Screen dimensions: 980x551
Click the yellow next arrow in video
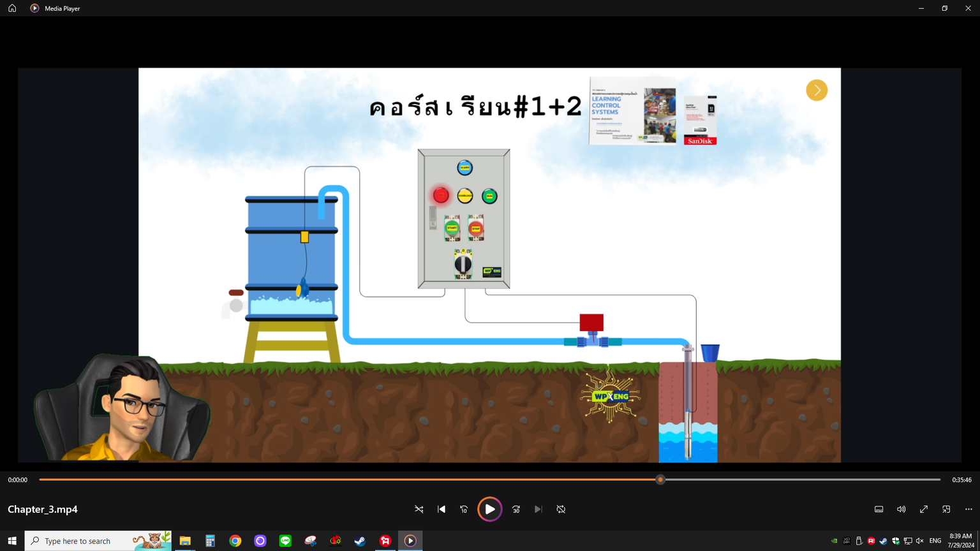coord(816,91)
